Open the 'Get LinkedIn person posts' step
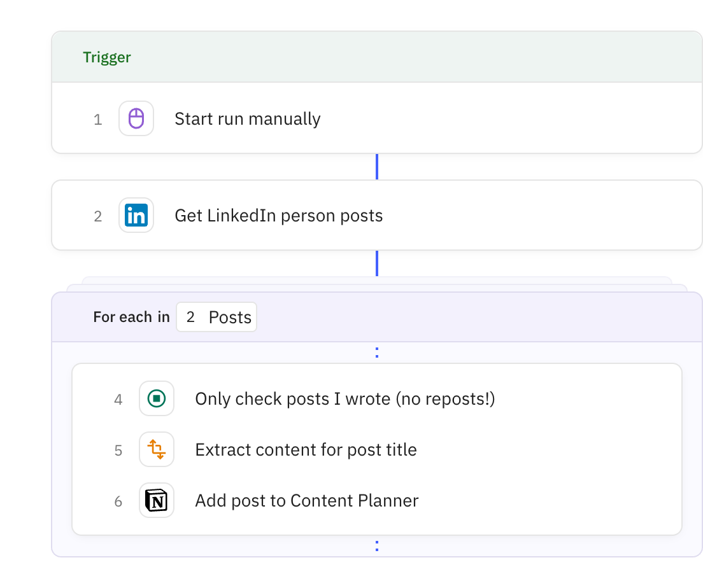This screenshot has width=703, height=588. [x=278, y=216]
